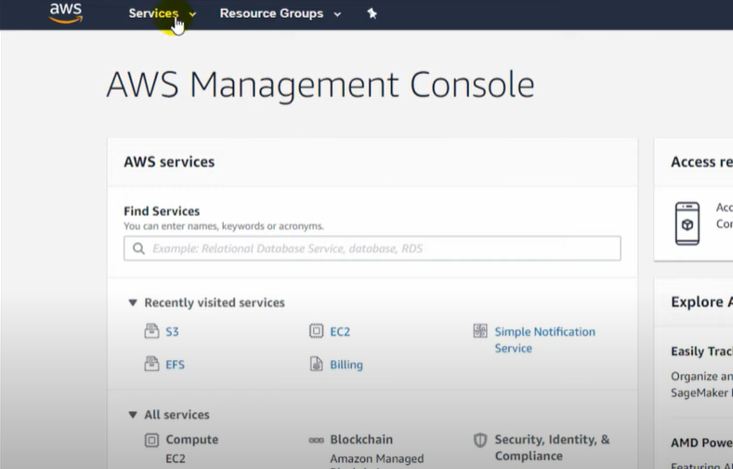Click the Billing service icon
The image size is (733, 469).
coord(316,364)
